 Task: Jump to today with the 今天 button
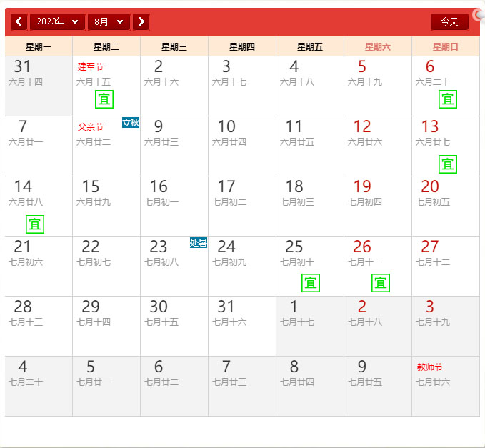point(449,21)
